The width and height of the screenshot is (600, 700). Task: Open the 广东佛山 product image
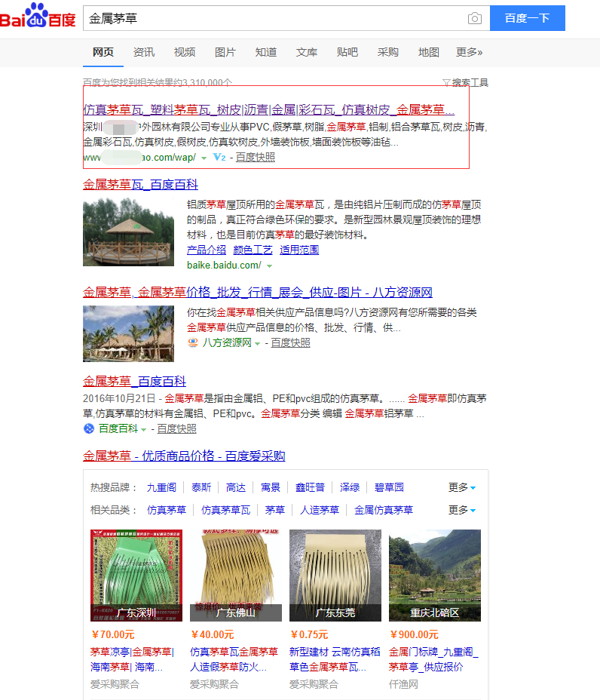pyautogui.click(x=236, y=576)
